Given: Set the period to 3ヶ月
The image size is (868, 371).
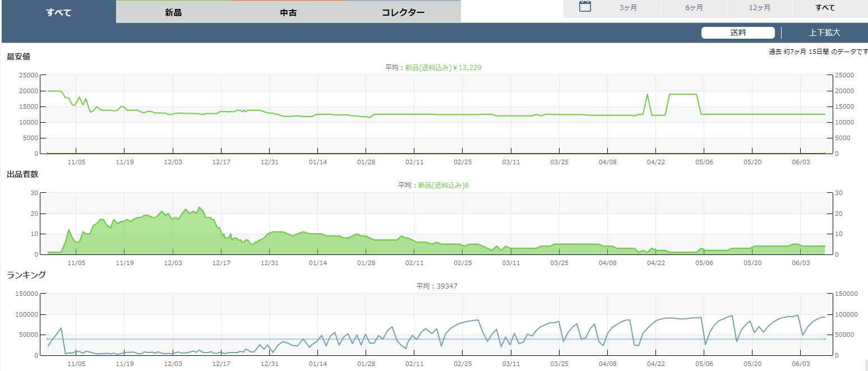Looking at the screenshot, I should tap(629, 8).
